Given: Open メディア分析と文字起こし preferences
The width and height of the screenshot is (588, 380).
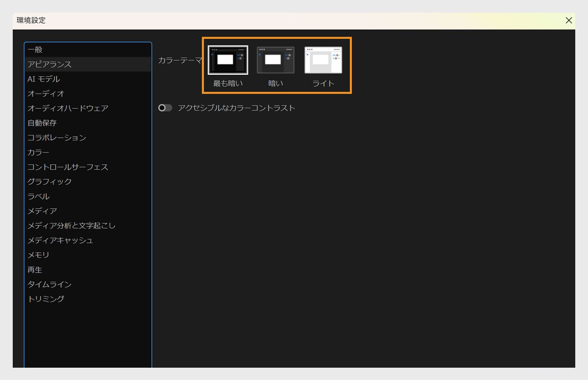Looking at the screenshot, I should (88, 226).
